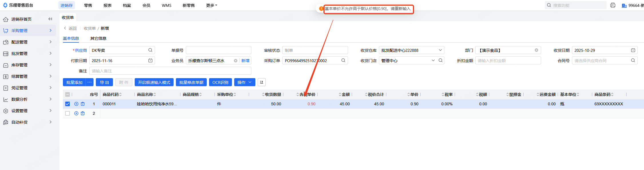Check the checkbox for row 2
Screen dimensions: 644x170
click(x=67, y=113)
